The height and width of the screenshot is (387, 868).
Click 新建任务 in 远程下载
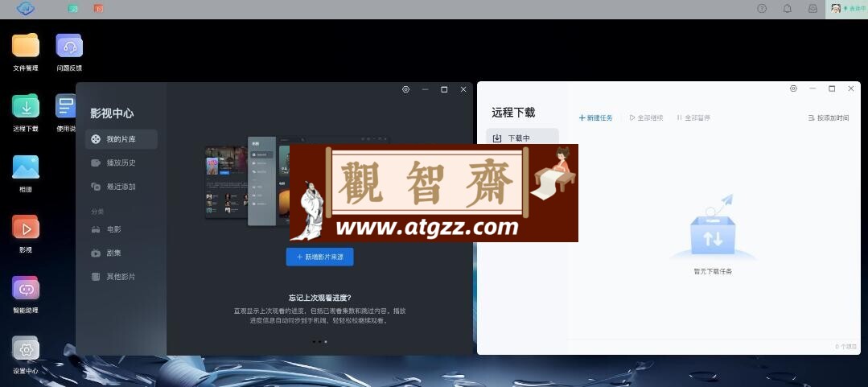point(595,118)
